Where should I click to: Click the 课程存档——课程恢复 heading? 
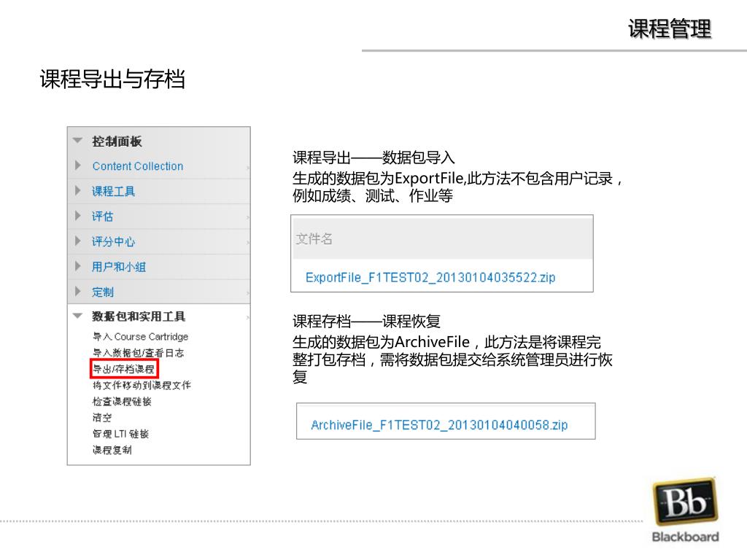[366, 322]
